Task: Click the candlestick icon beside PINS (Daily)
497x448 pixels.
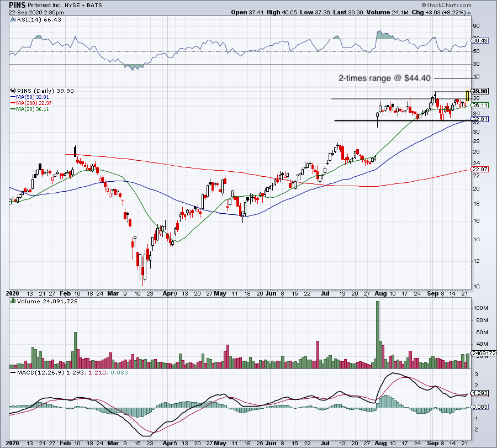Action: [x=13, y=91]
